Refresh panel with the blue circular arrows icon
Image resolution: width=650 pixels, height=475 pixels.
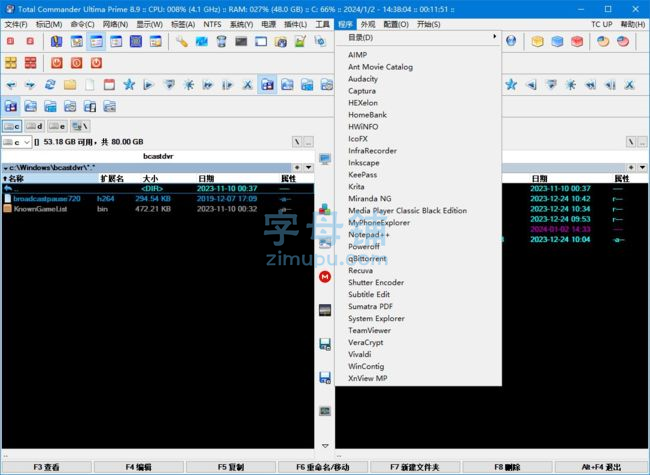click(50, 85)
